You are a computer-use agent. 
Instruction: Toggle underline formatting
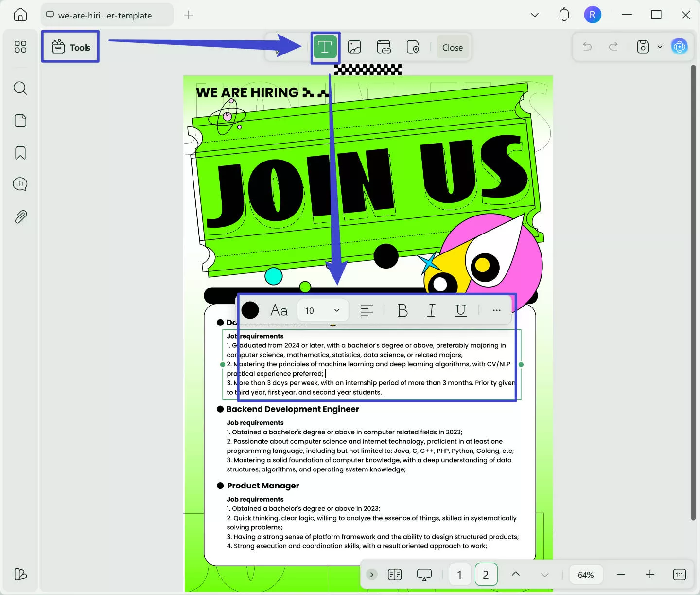[460, 310]
